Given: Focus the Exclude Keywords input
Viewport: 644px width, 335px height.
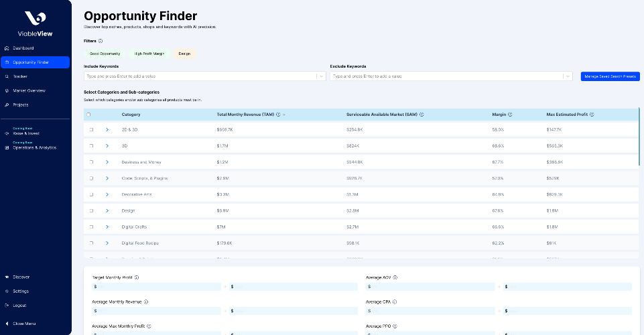Looking at the screenshot, I should 446,76.
